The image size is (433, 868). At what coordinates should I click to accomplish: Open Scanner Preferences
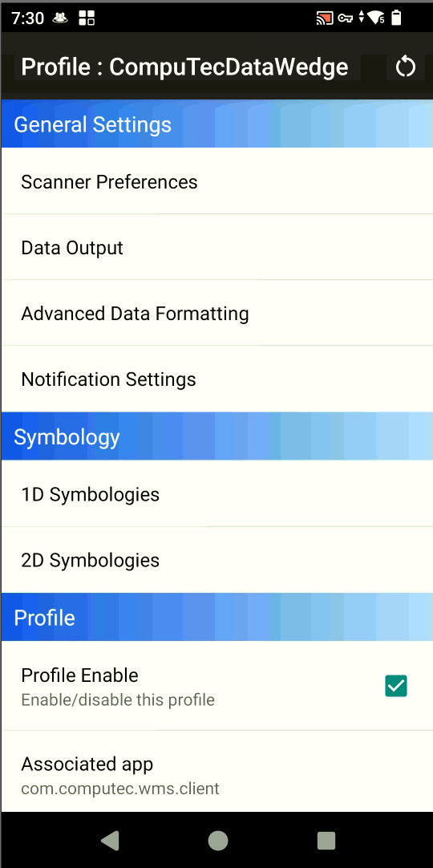pos(216,181)
